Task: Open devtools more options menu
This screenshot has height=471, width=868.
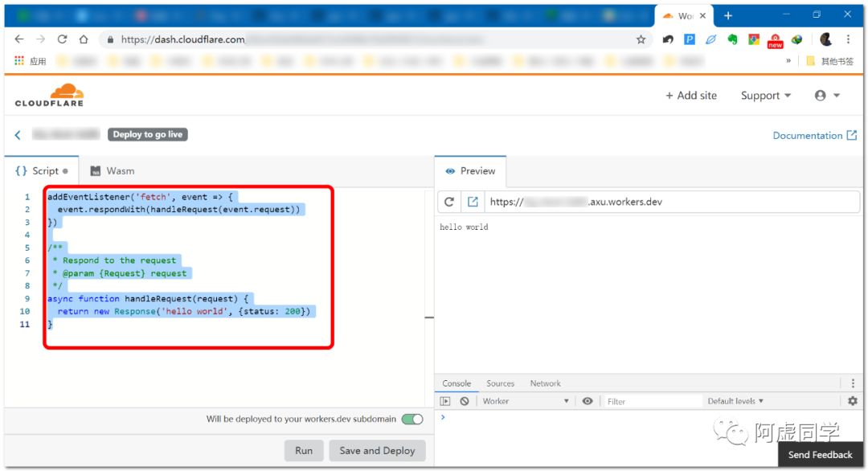Action: pyautogui.click(x=853, y=383)
